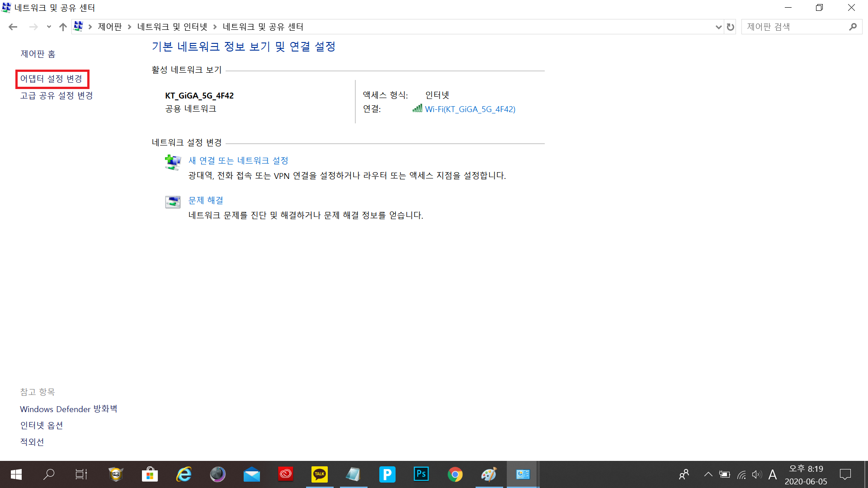This screenshot has width=868, height=488.
Task: Go back using the back arrow
Action: click(13, 27)
